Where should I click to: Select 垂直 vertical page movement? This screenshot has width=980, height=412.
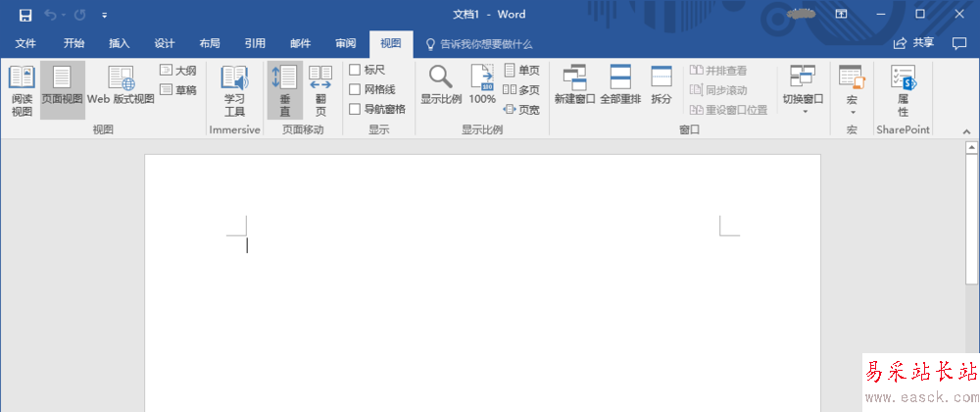pos(285,91)
